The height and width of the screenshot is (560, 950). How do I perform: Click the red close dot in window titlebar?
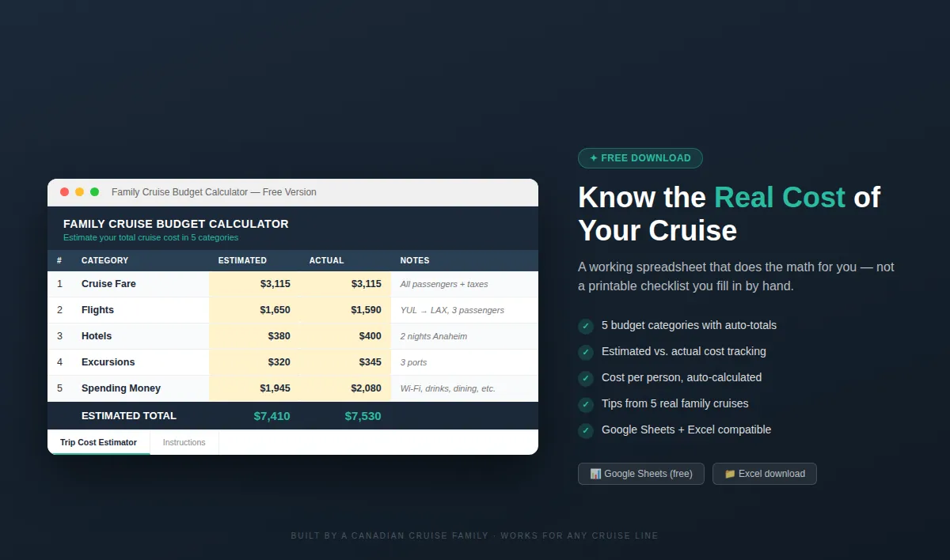click(64, 192)
